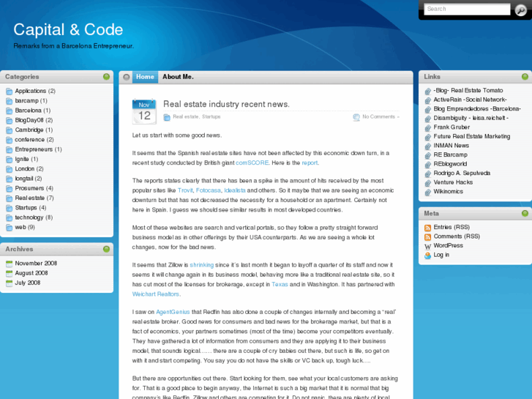Viewport: 532px width, 399px height.
Task: Open post title Real estate industry recent news.
Action: [226, 104]
